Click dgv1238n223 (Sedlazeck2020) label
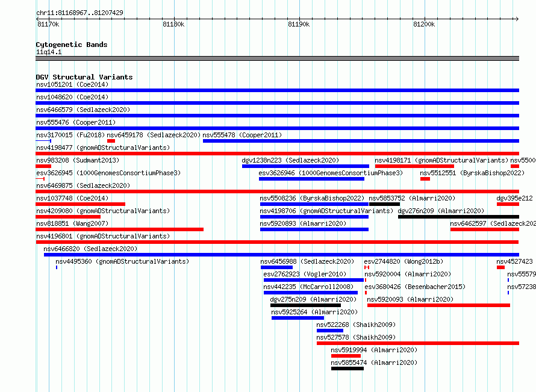 [290, 160]
